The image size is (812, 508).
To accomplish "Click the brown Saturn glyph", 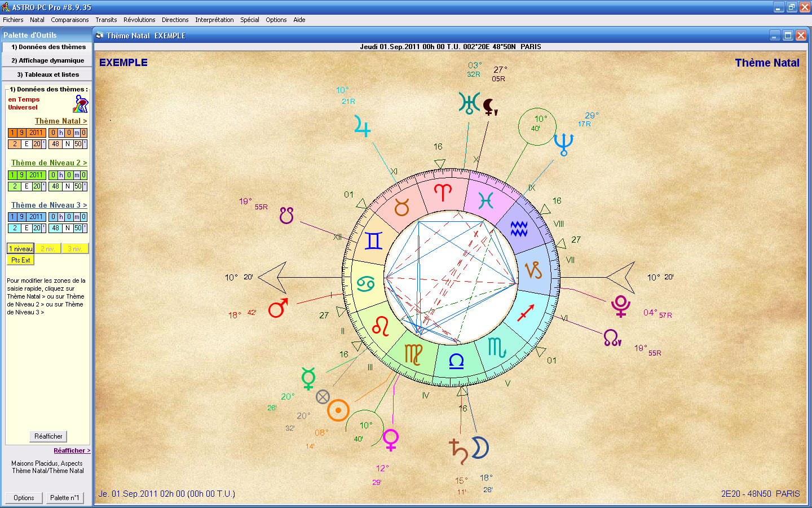I will pos(458,452).
